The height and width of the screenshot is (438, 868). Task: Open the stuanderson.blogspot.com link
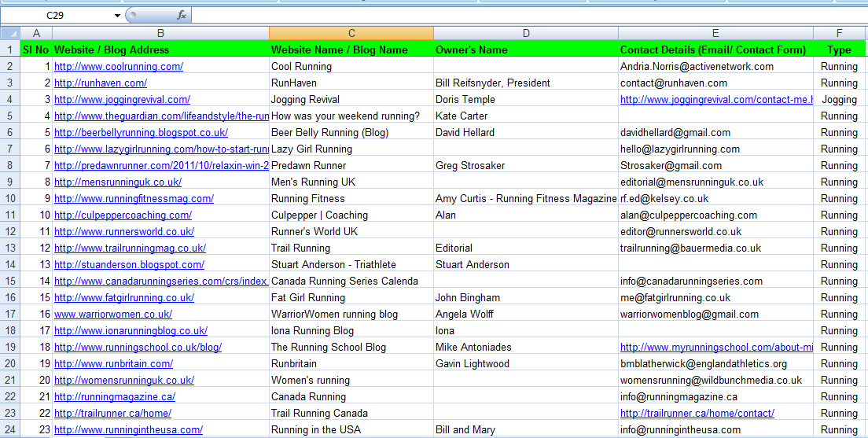(x=129, y=265)
